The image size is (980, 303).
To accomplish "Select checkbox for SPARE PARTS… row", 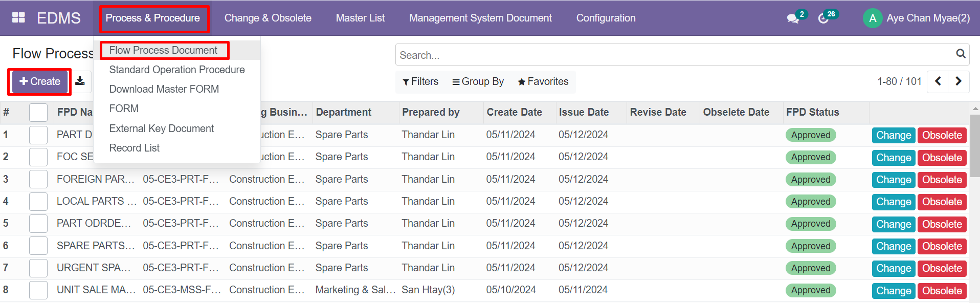I will coord(38,246).
